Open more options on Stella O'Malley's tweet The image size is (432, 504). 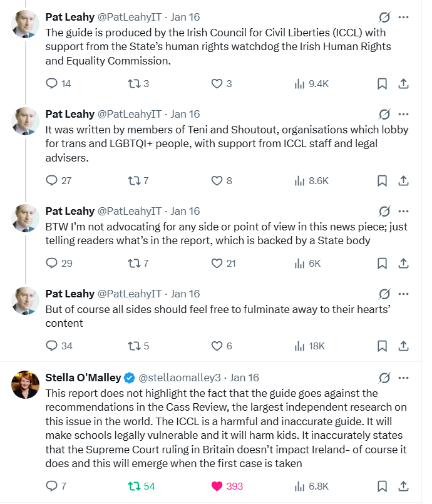click(x=404, y=378)
